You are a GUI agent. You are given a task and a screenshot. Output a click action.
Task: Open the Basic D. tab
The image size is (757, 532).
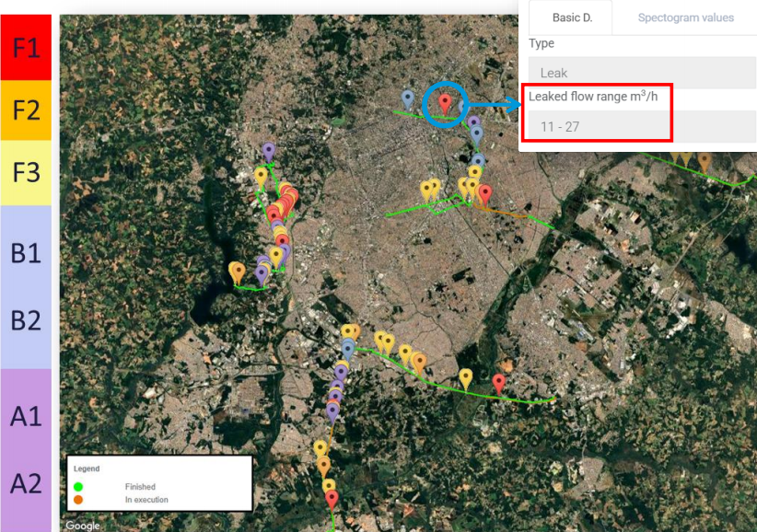tap(572, 17)
